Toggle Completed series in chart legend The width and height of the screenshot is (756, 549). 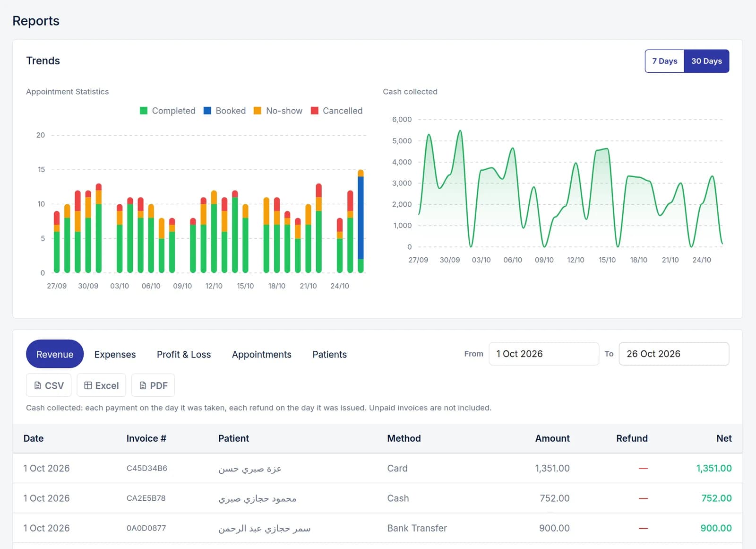[x=168, y=111]
